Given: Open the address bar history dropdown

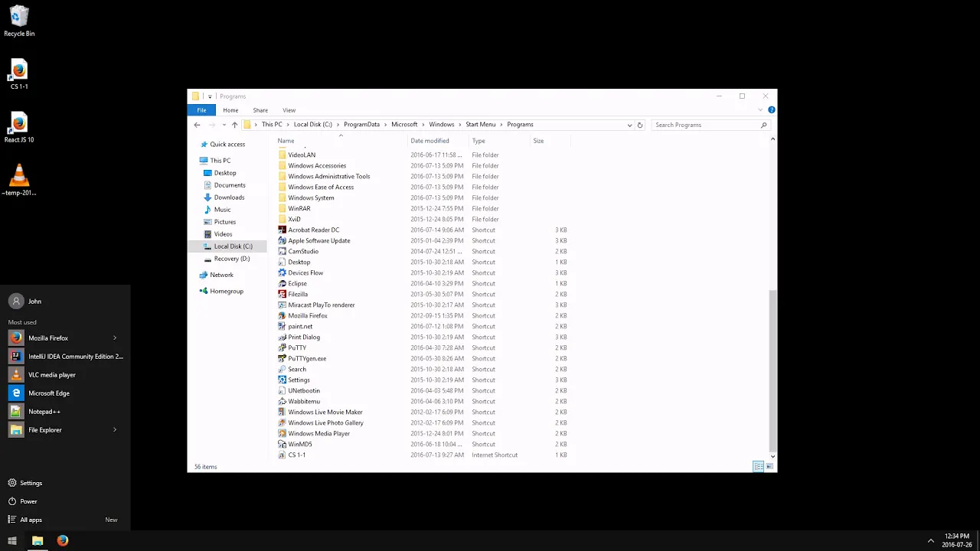Looking at the screenshot, I should [629, 125].
